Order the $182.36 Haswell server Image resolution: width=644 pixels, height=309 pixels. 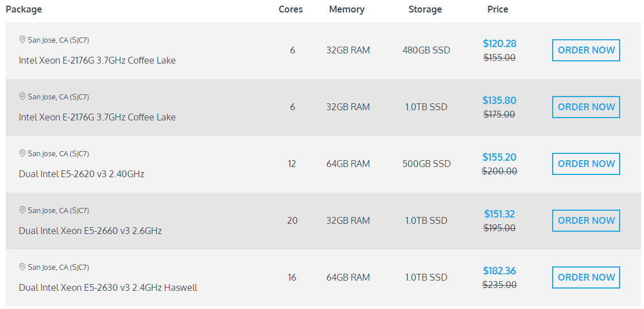tap(586, 277)
